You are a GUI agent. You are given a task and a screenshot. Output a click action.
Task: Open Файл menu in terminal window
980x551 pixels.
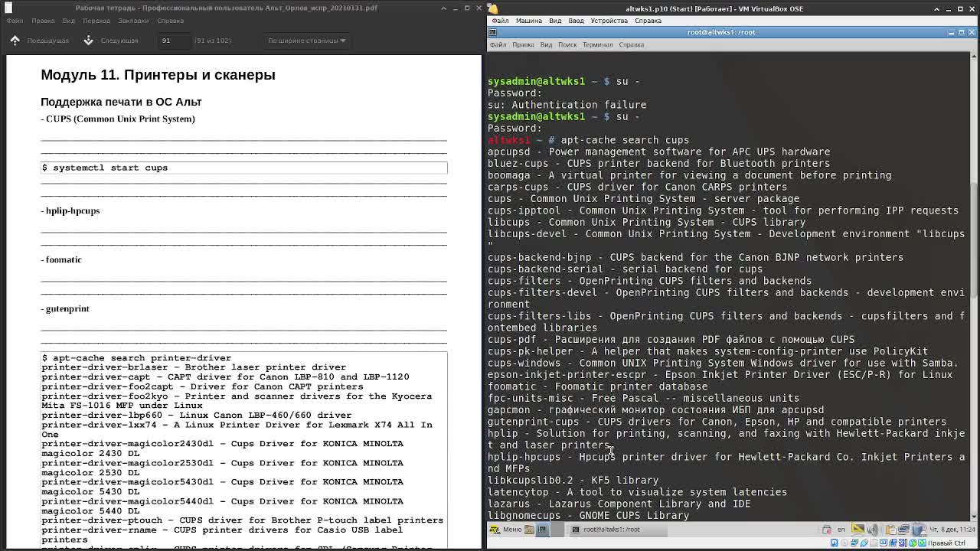tap(498, 44)
